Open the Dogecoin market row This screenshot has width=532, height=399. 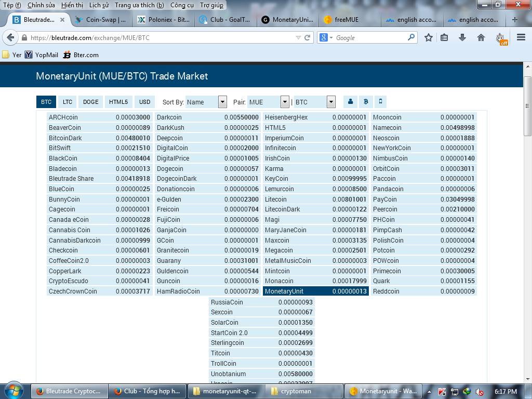tap(208, 169)
